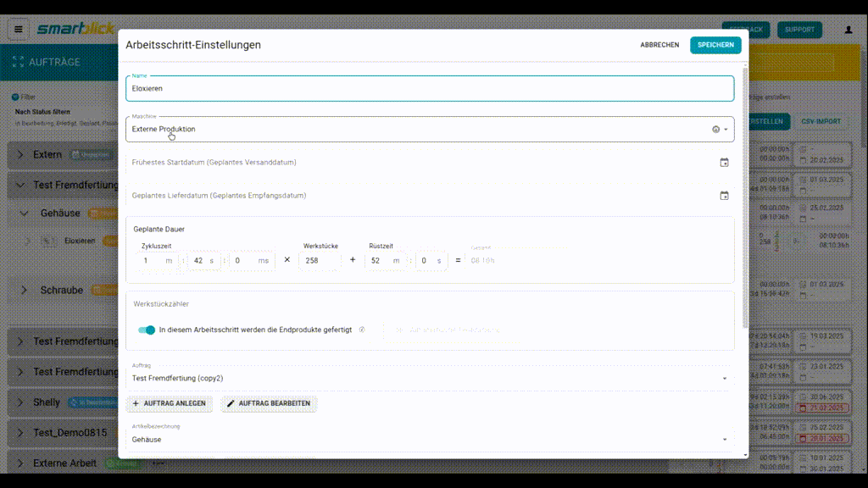868x488 pixels.
Task: Expand the Shelly order row
Action: 20,402
